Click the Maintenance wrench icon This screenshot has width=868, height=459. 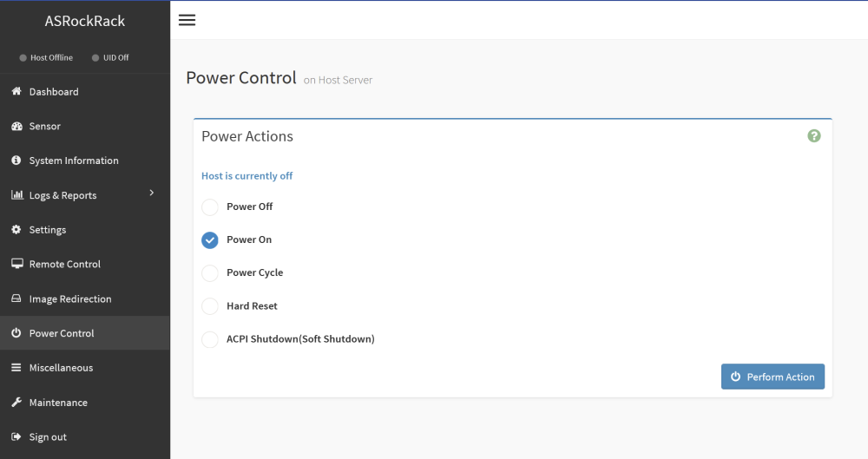click(x=16, y=402)
